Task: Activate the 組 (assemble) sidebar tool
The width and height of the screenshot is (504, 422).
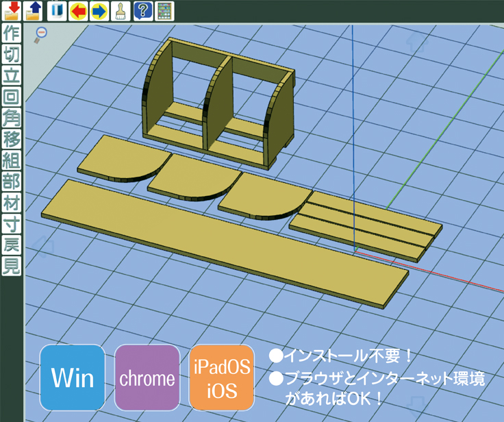Action: [11, 160]
